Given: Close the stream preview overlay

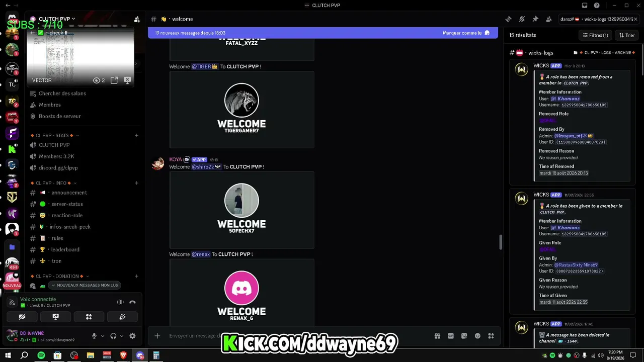Looking at the screenshot, I should pos(127,80).
